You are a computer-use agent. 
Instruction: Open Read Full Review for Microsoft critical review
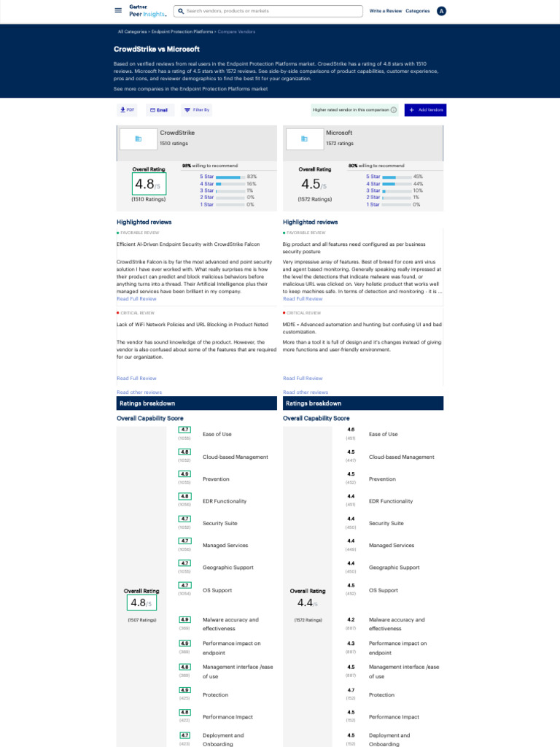303,378
